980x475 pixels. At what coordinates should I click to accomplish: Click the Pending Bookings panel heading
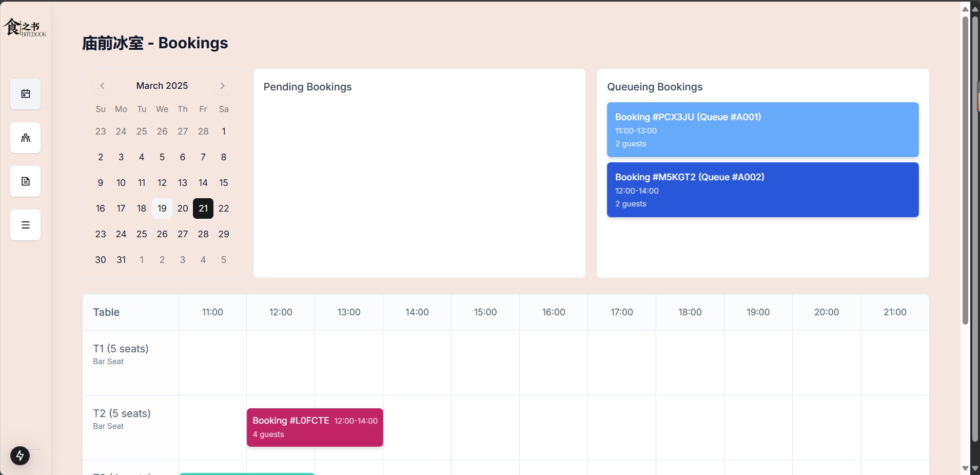307,87
